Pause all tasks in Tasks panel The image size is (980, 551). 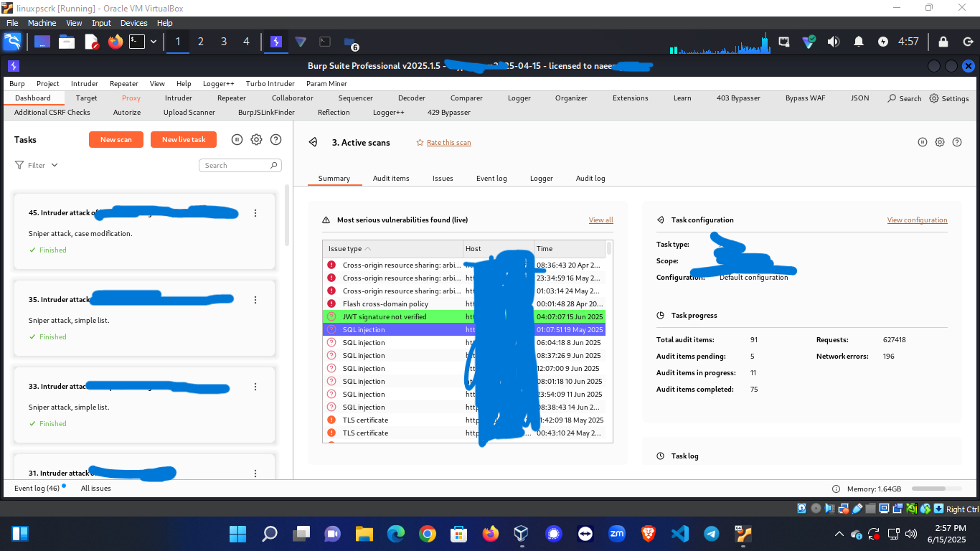(x=237, y=139)
